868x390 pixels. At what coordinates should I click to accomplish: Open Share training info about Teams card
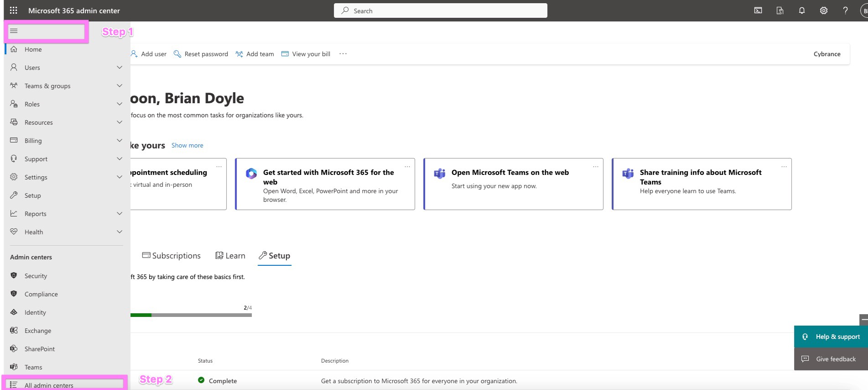coord(702,184)
